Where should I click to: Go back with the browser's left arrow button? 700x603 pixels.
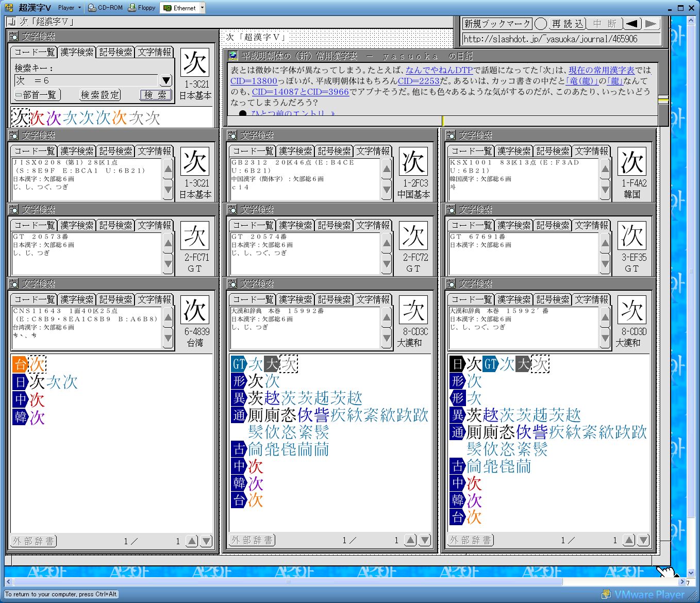click(631, 24)
